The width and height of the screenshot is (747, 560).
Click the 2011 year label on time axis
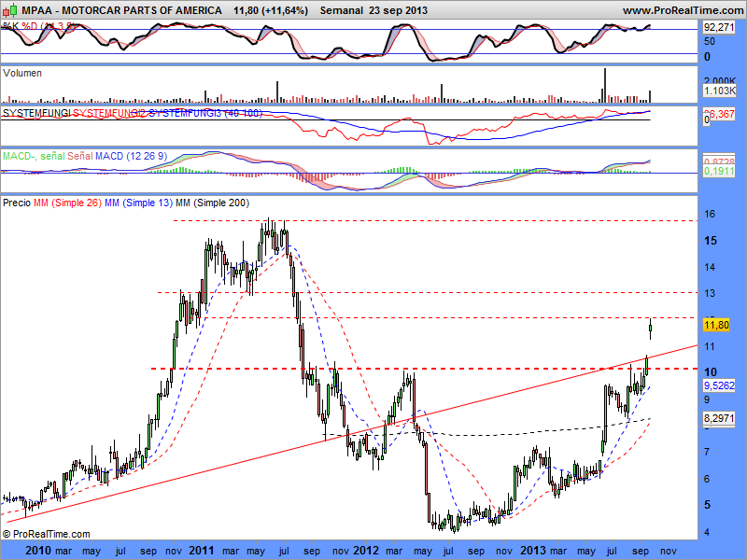202,551
